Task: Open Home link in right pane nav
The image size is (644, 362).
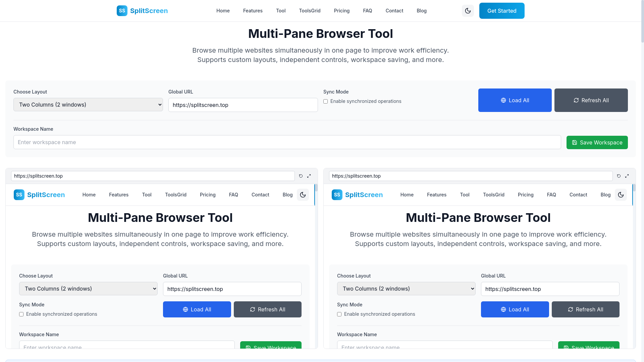Action: click(x=407, y=195)
